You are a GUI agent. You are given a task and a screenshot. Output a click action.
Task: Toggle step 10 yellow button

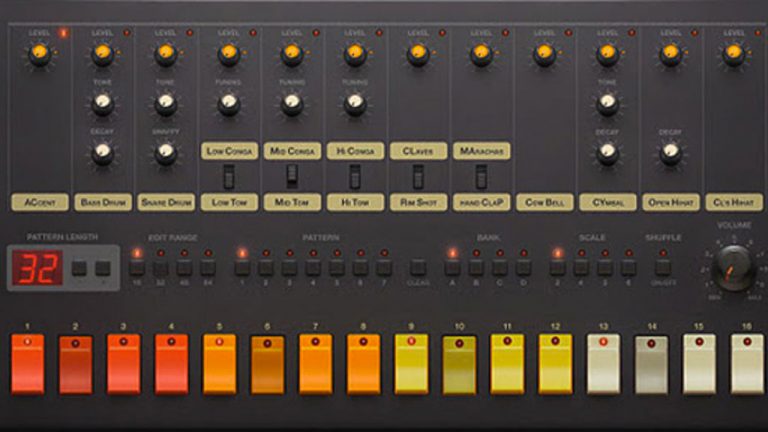(x=459, y=364)
